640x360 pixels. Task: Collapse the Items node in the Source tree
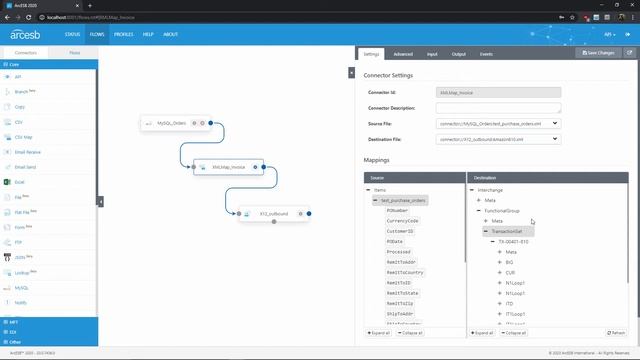[368, 190]
